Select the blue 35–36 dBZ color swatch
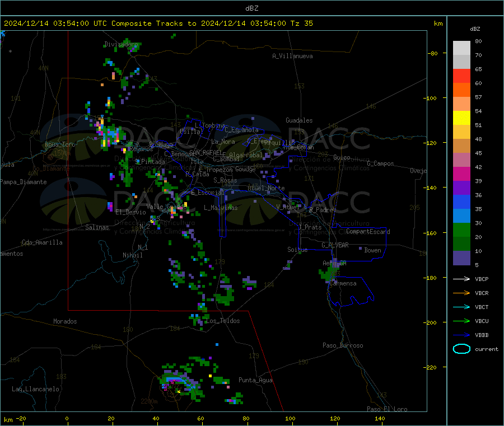Viewport: 504px width, 426px height. [x=461, y=202]
